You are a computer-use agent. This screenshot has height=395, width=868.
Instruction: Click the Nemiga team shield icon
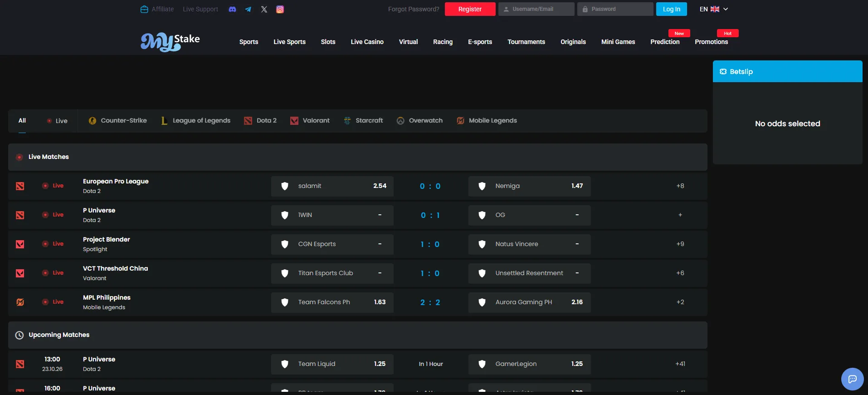[482, 186]
